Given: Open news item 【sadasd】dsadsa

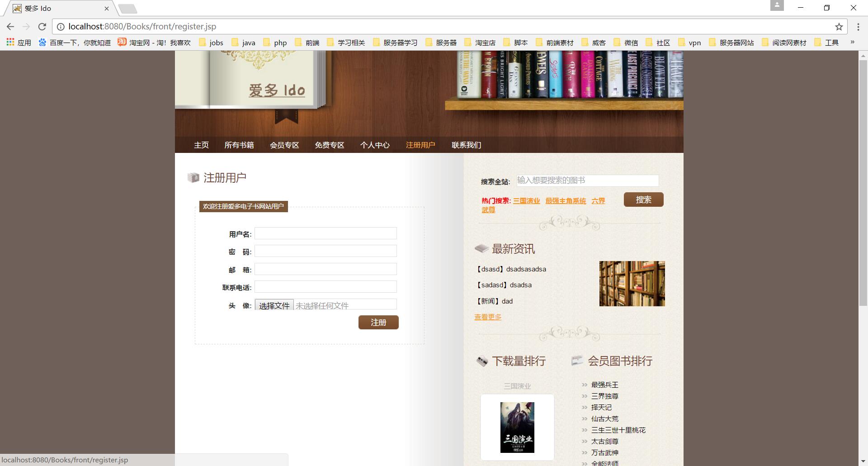Looking at the screenshot, I should coord(503,285).
